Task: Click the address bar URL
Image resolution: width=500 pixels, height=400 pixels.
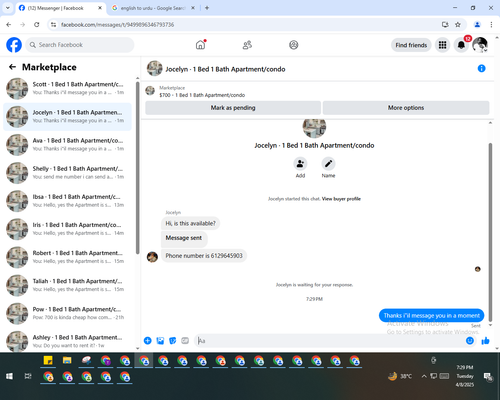Action: (117, 25)
